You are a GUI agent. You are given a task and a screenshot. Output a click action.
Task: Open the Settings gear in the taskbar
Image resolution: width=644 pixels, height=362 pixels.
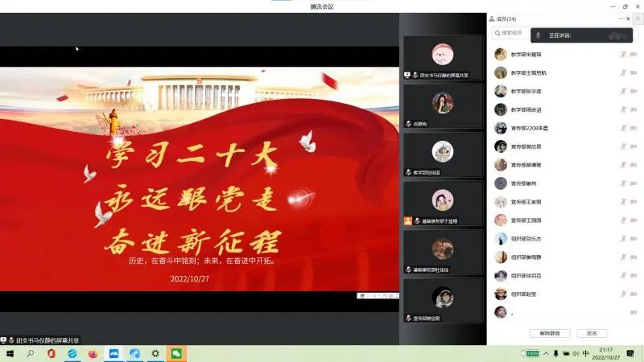click(x=155, y=353)
